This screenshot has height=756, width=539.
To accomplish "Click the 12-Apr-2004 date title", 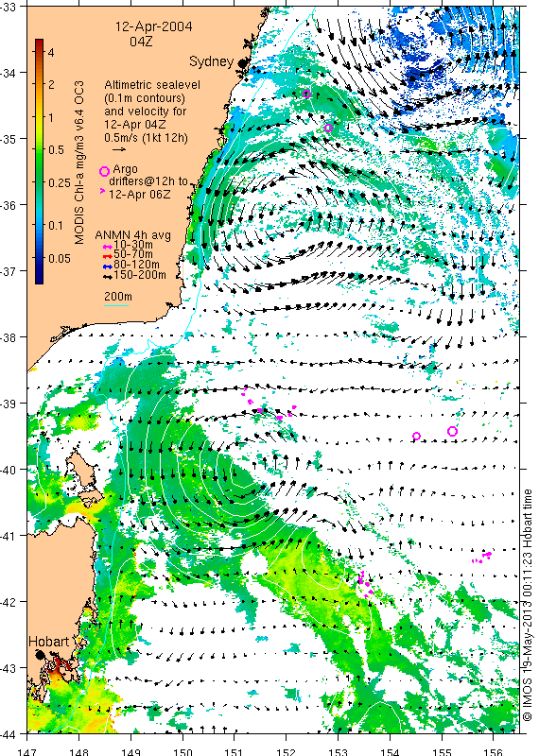I will (153, 26).
